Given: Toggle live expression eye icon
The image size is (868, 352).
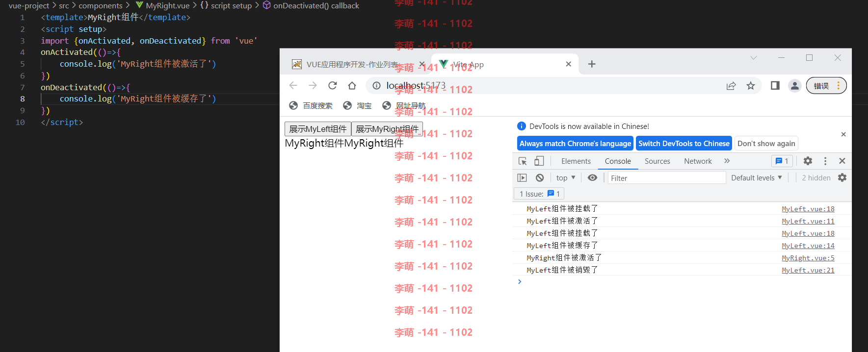Looking at the screenshot, I should pos(592,177).
